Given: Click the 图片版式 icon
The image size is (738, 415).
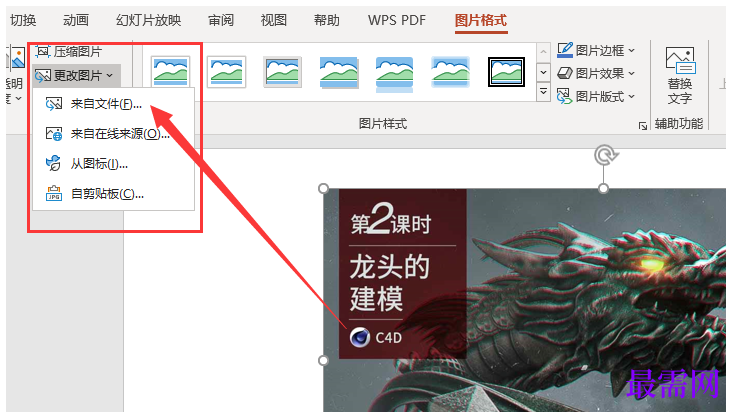Looking at the screenshot, I should pos(564,96).
